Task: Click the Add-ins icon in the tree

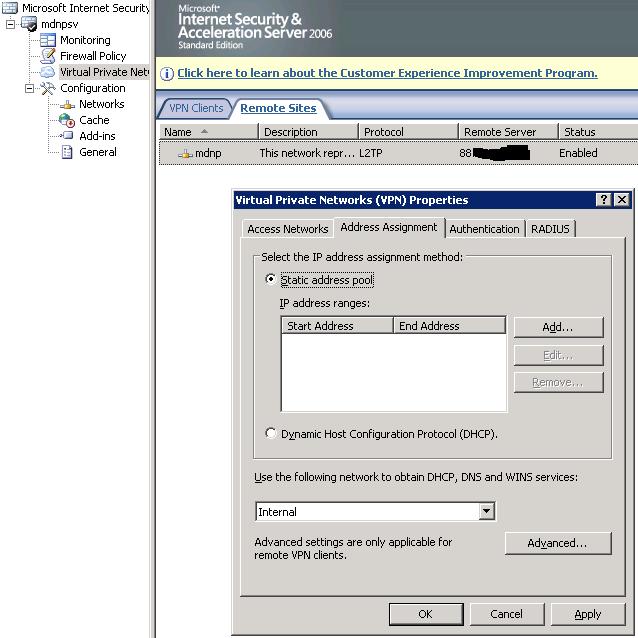Action: point(67,135)
